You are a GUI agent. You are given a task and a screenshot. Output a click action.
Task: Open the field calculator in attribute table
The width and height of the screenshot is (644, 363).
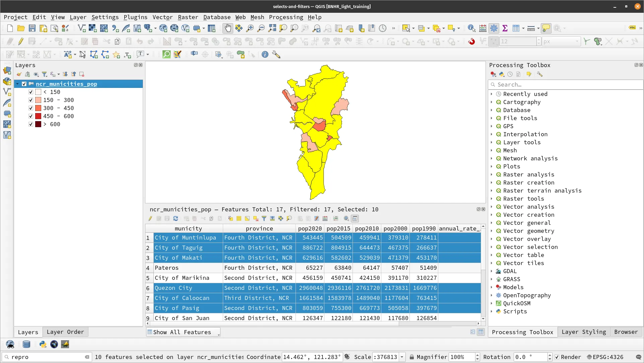pyautogui.click(x=325, y=218)
